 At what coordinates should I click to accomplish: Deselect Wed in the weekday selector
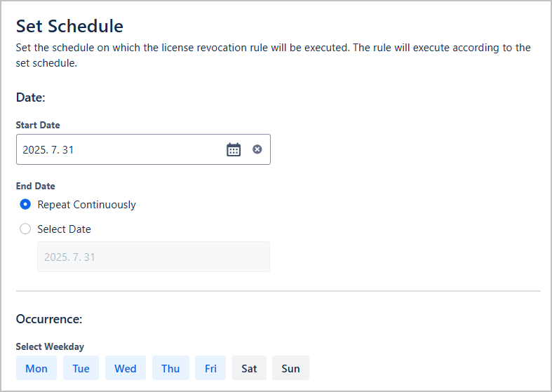[x=126, y=368]
